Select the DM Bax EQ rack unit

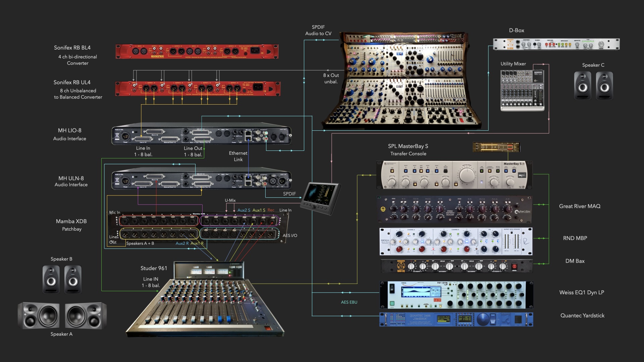click(x=456, y=266)
